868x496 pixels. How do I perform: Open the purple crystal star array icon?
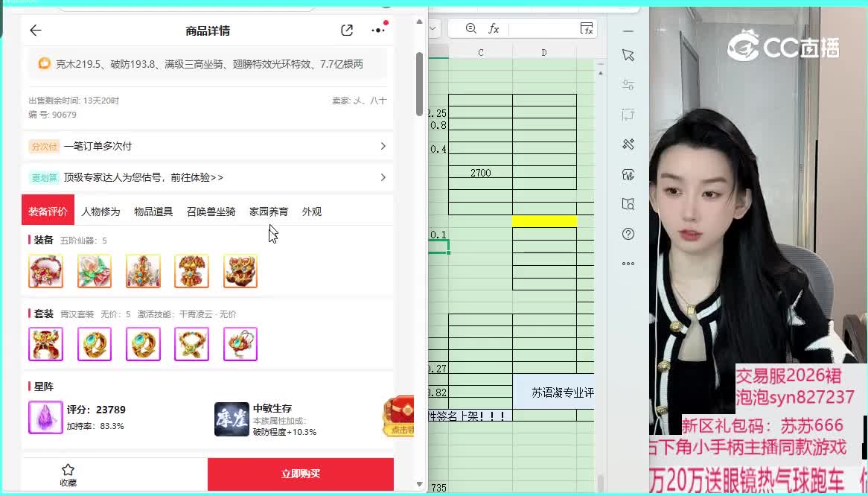45,417
